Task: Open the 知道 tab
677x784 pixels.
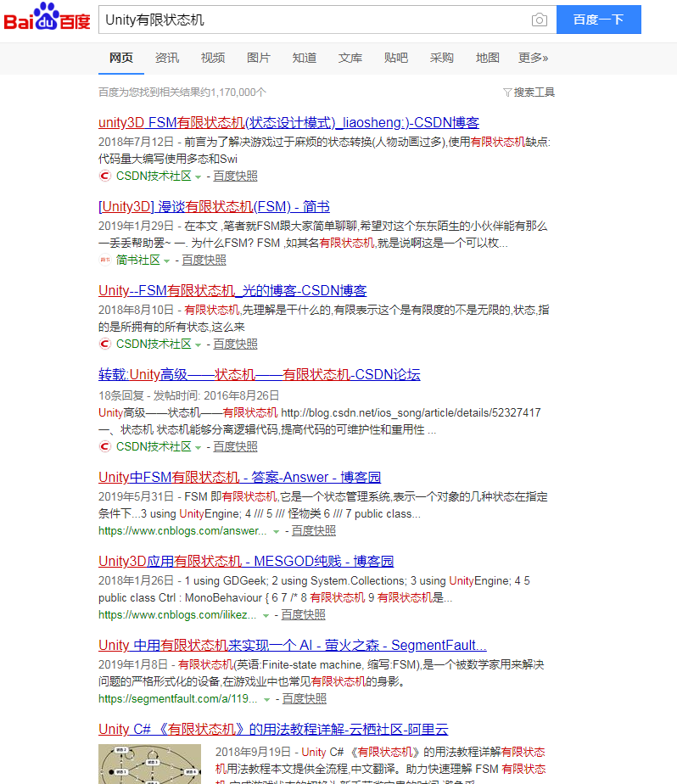Action: 305,58
